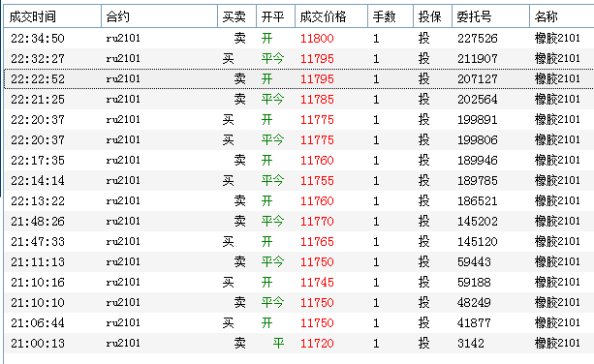
Task: Click order number 3142
Action: 471,344
